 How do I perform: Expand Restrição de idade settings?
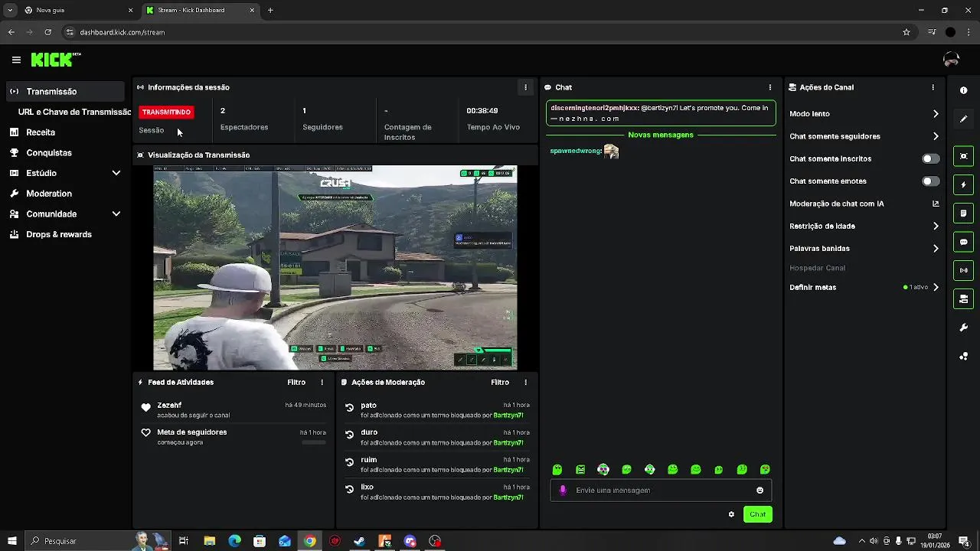(x=936, y=226)
